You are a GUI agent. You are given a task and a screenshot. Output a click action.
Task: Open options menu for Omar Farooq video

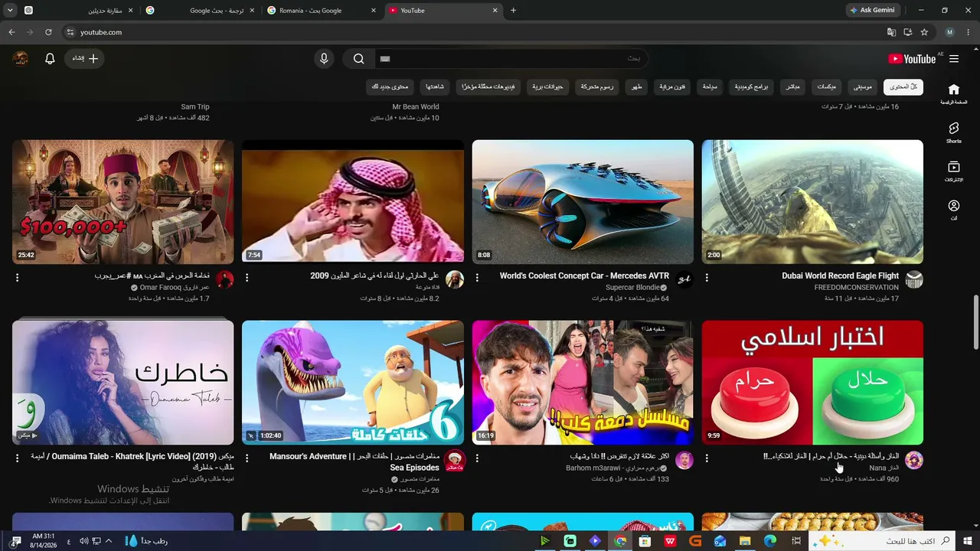tap(18, 278)
